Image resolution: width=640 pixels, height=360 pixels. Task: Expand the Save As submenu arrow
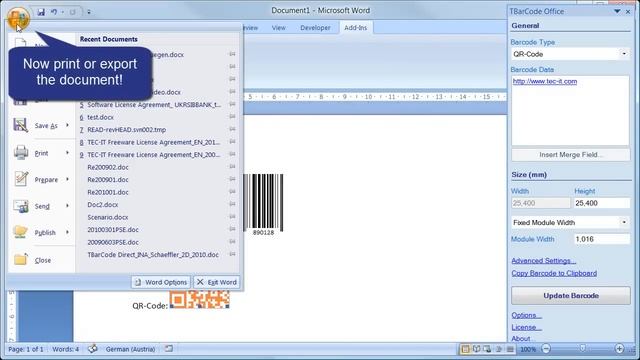[x=67, y=125]
